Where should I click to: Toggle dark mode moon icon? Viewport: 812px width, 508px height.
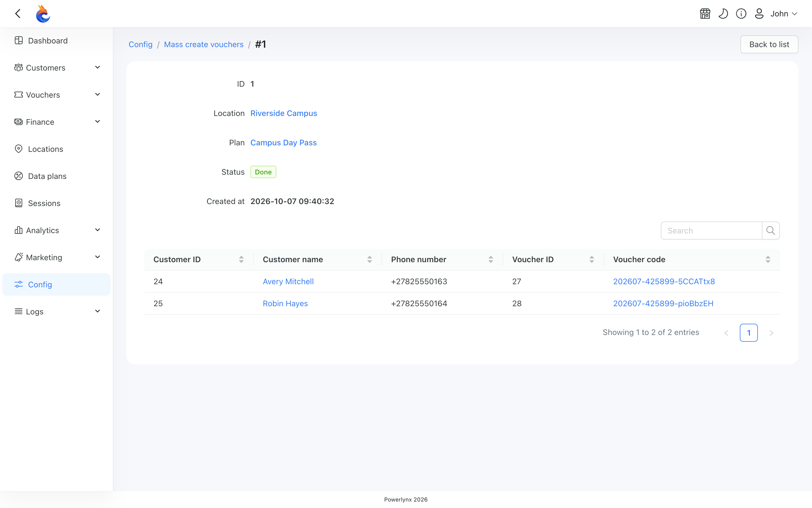723,14
